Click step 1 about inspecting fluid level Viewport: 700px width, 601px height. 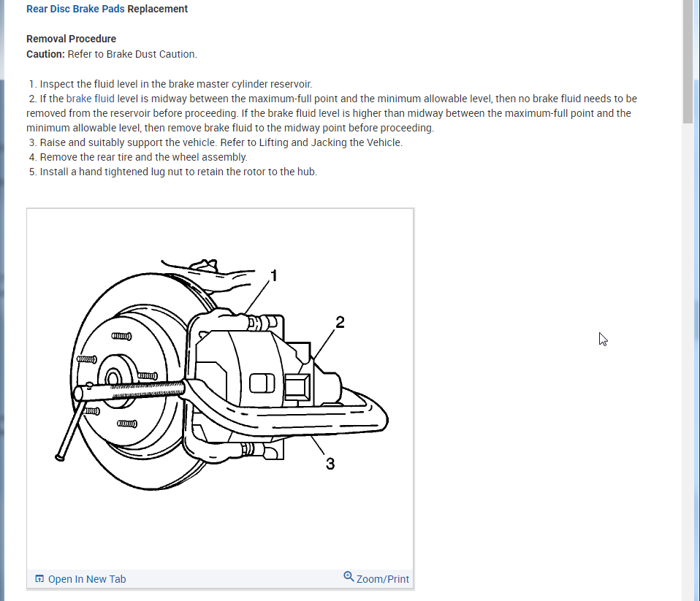[170, 84]
